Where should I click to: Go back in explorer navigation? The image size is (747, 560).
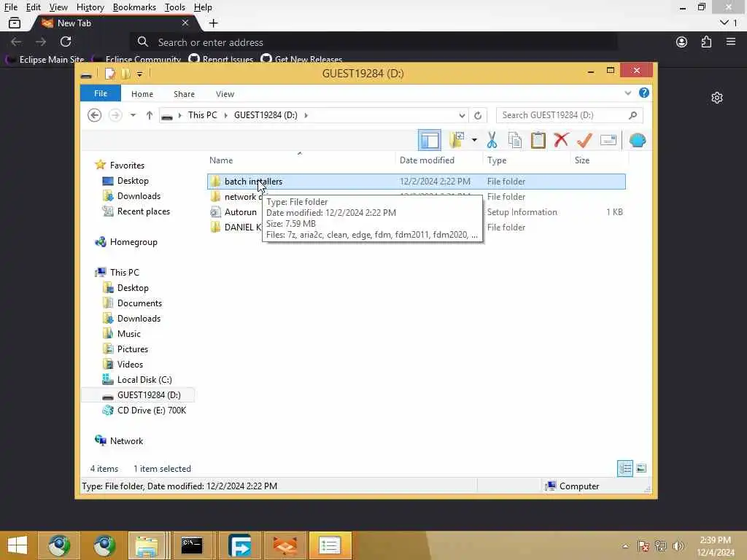(x=94, y=115)
